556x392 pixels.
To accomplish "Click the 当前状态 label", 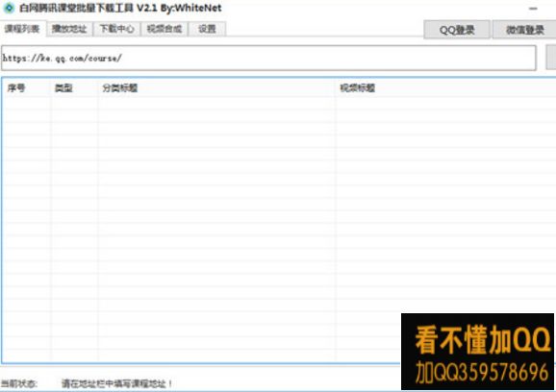I will coord(19,383).
